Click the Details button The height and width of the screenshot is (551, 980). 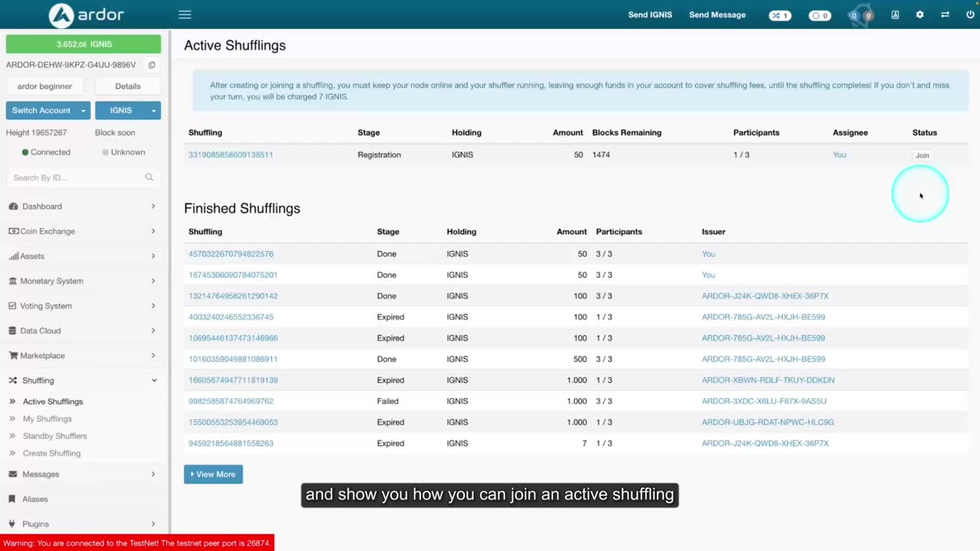(128, 86)
